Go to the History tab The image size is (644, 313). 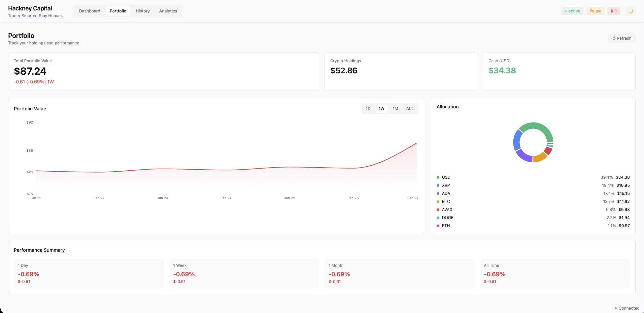[143, 11]
